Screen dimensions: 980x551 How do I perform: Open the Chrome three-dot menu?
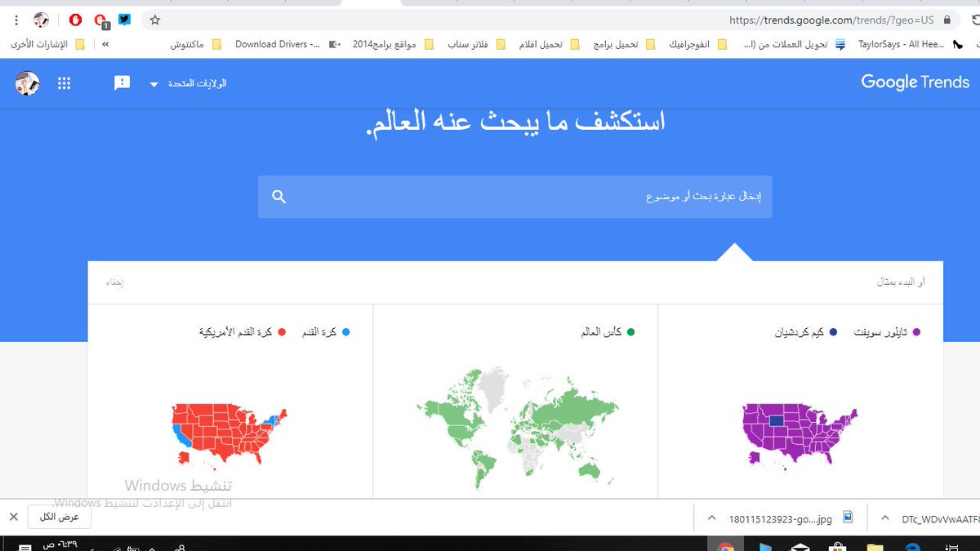coord(16,20)
